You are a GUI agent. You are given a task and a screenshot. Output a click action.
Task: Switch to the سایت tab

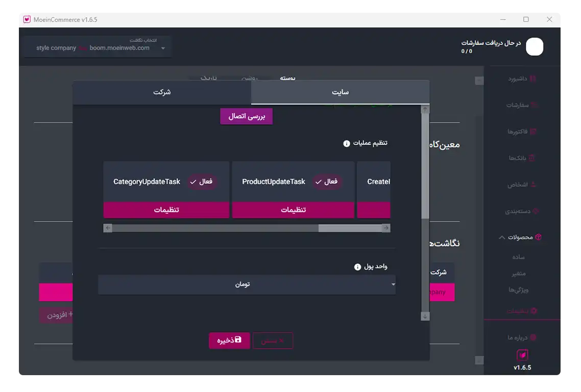(340, 92)
